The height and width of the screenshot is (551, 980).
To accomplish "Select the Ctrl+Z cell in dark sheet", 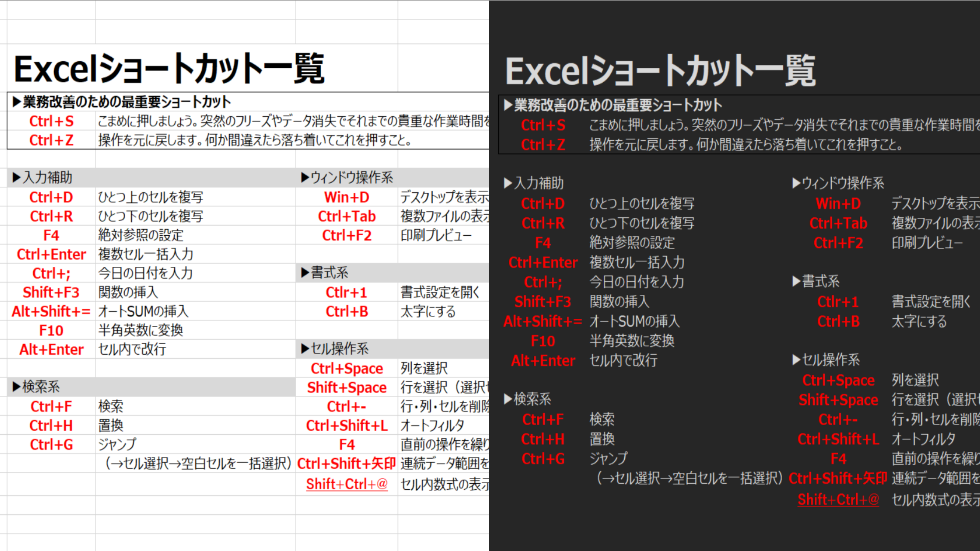I will point(543,145).
